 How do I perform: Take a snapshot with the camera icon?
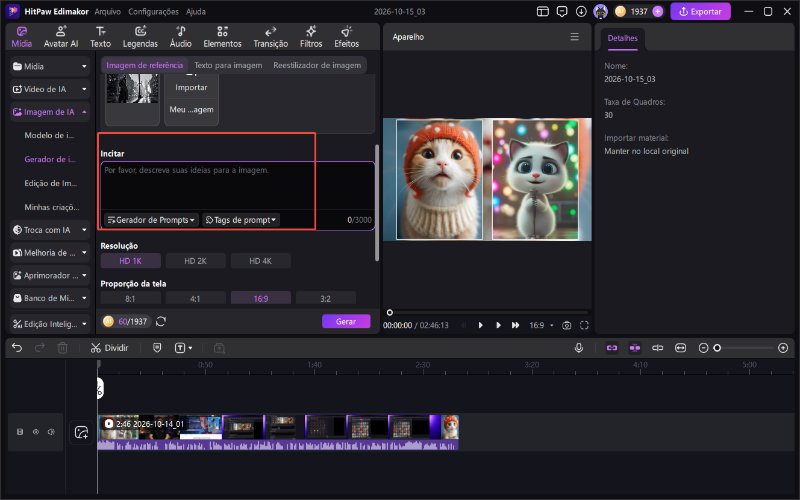coord(566,325)
